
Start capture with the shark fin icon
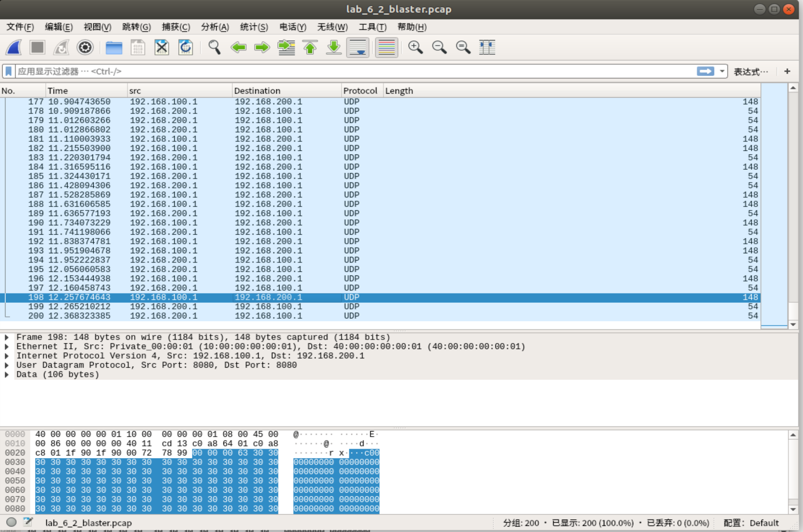coord(14,47)
